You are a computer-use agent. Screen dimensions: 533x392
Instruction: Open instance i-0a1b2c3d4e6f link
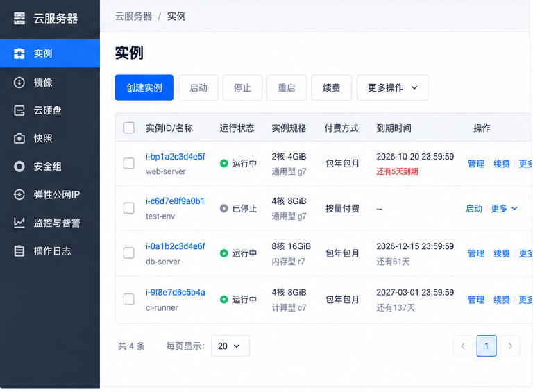[x=176, y=246]
